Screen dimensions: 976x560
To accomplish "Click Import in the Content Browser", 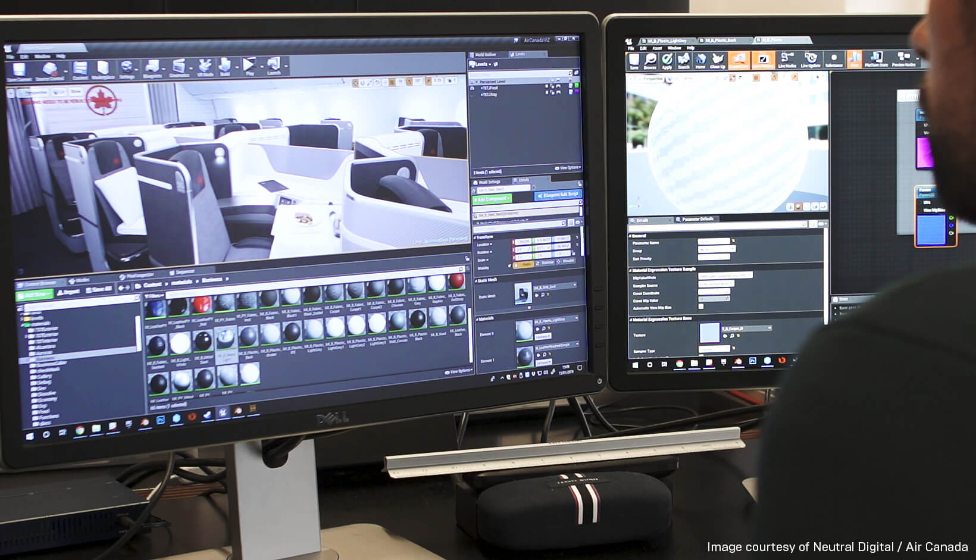I will pos(69,292).
